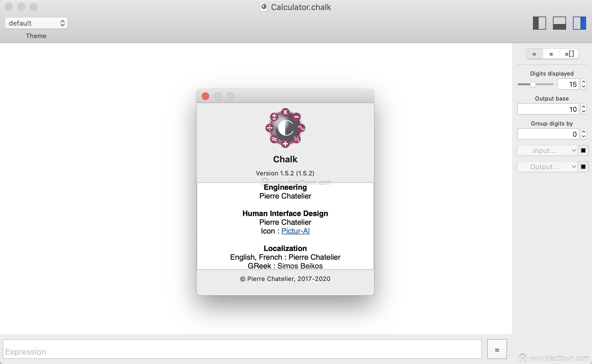Click the '=' compute button beside Expression
Viewport: 592px width, 364px height.
[x=497, y=349]
